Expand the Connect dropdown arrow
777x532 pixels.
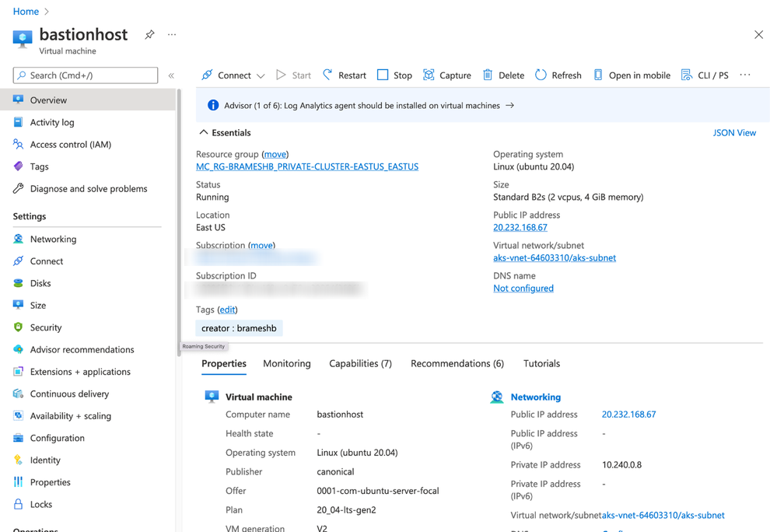pos(261,75)
